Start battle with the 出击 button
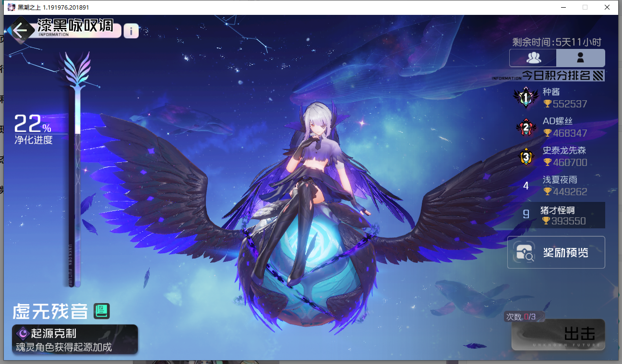Screen dimensions: 622x364 click(x=558, y=334)
